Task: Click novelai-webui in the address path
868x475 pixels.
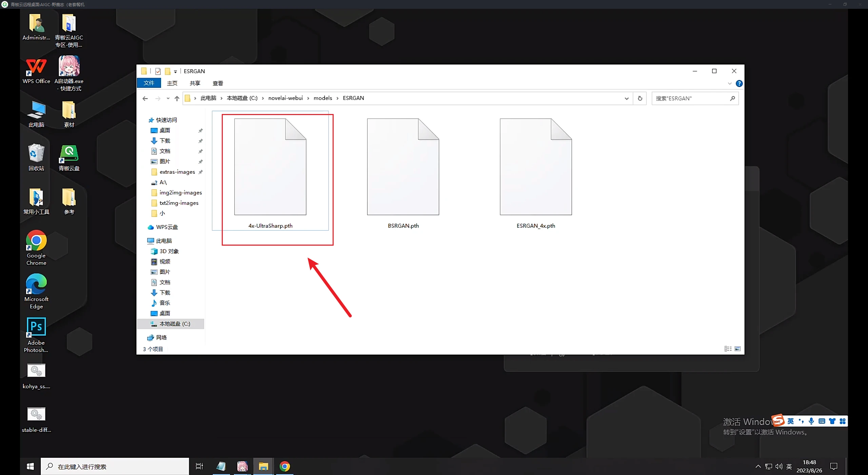Action: [285, 98]
